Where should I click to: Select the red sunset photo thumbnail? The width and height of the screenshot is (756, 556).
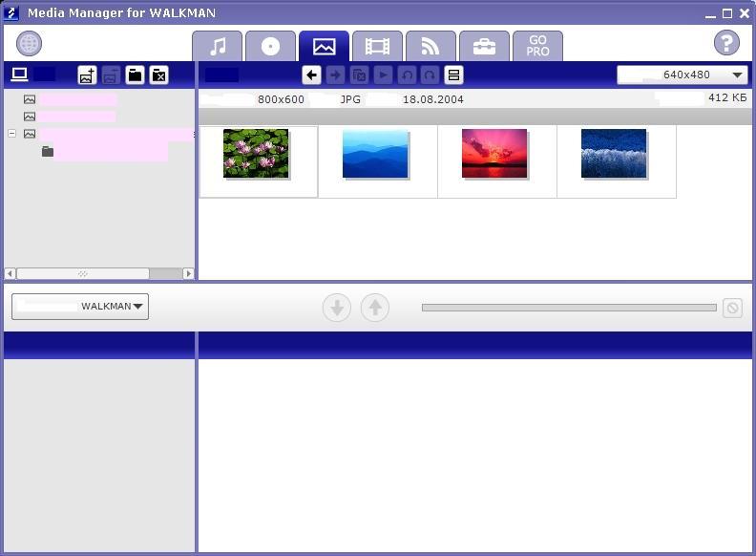[x=494, y=154]
